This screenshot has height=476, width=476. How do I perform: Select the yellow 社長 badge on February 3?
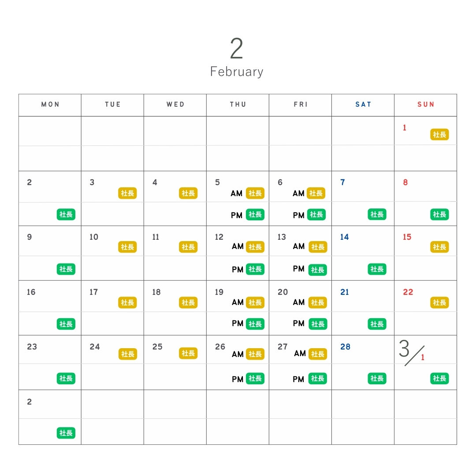[x=127, y=193]
